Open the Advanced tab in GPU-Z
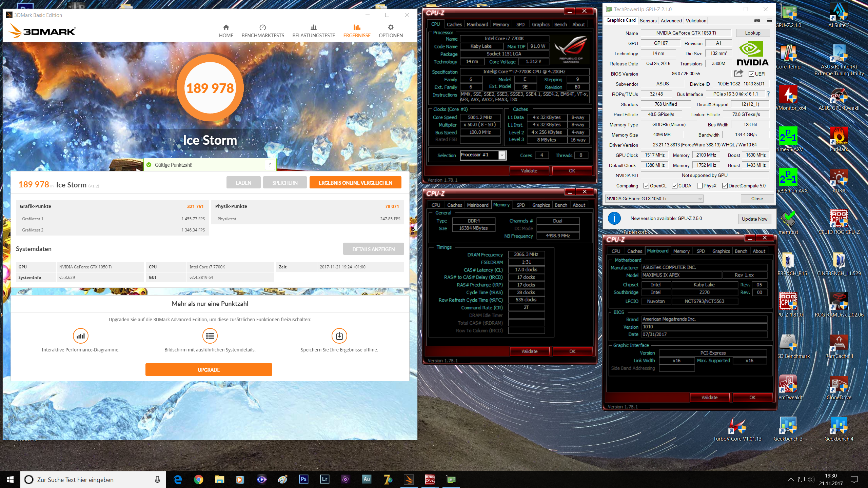Screen dimensions: 868x488 (x=671, y=21)
